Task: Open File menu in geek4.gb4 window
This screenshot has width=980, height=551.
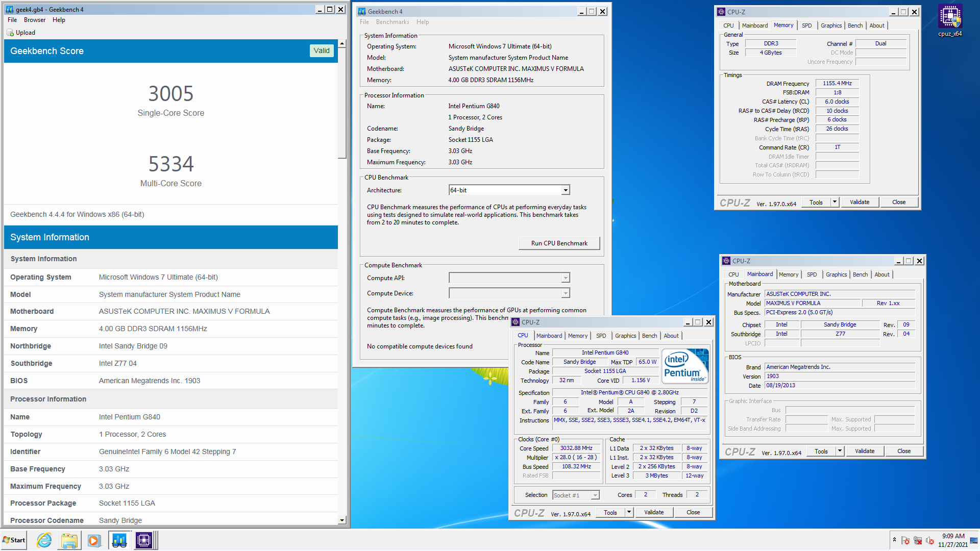Action: point(12,20)
